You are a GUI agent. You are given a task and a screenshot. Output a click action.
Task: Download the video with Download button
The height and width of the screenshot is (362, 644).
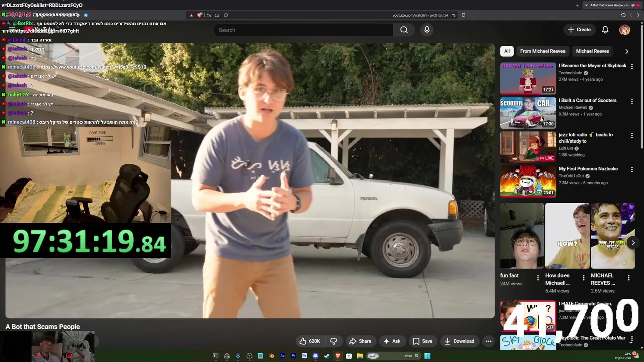click(x=459, y=341)
